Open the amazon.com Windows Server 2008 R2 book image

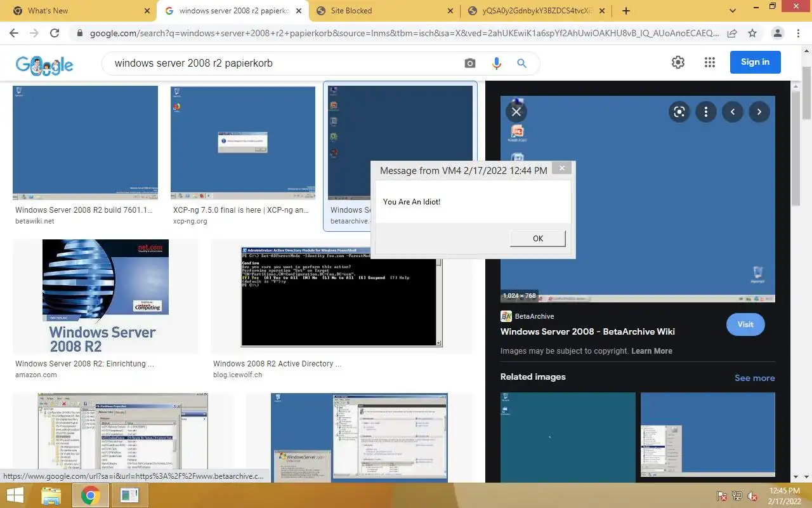[x=105, y=297]
